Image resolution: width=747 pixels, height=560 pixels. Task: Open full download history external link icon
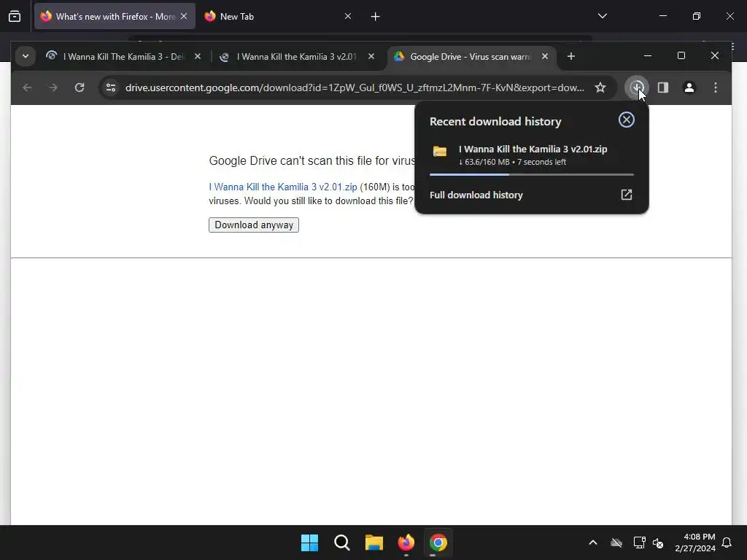(x=626, y=194)
